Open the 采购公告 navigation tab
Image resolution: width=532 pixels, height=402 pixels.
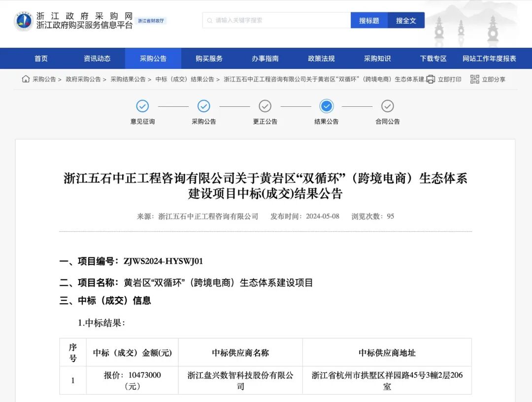point(153,58)
